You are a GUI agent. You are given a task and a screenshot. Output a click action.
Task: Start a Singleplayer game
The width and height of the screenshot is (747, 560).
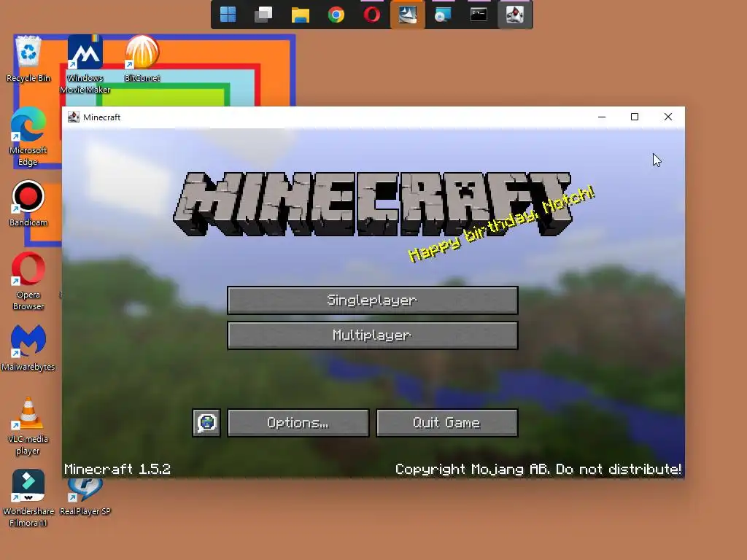click(373, 300)
